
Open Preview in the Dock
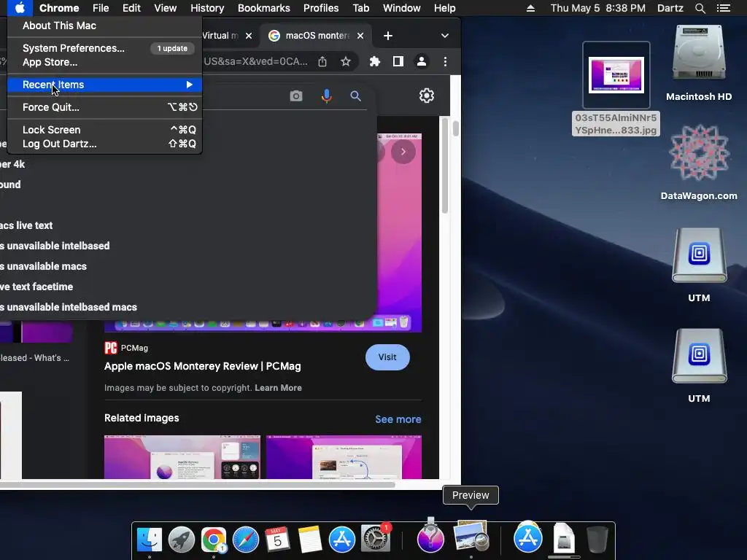pyautogui.click(x=471, y=536)
